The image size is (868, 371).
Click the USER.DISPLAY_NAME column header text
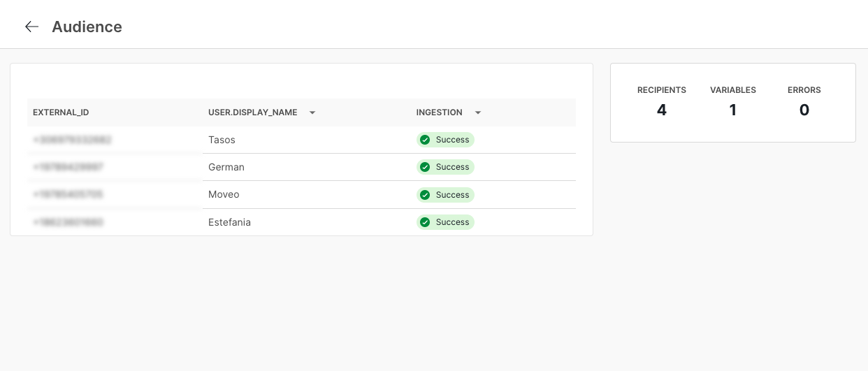252,112
